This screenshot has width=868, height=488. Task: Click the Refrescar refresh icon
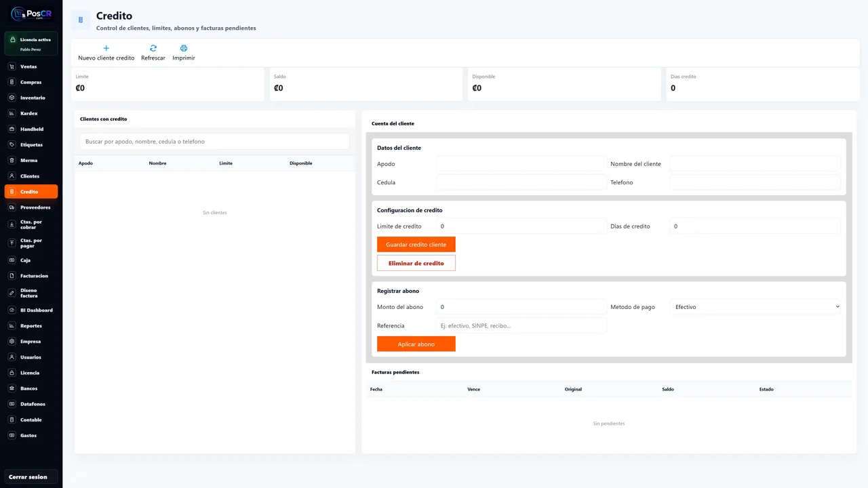153,48
